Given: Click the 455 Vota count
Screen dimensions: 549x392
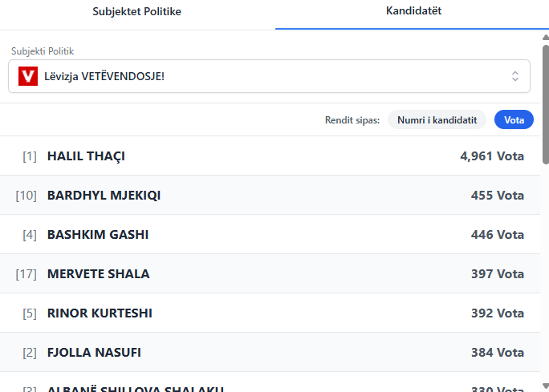Looking at the screenshot, I should click(497, 196).
